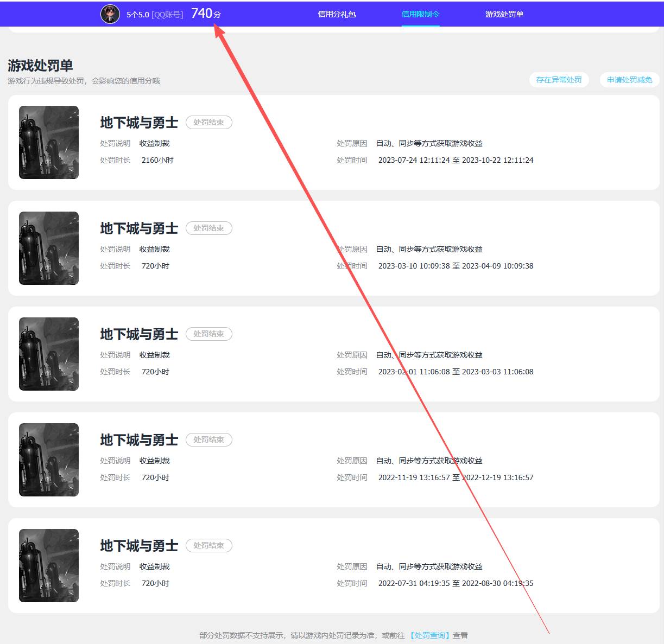Click the user avatar icon in the top bar

(110, 14)
